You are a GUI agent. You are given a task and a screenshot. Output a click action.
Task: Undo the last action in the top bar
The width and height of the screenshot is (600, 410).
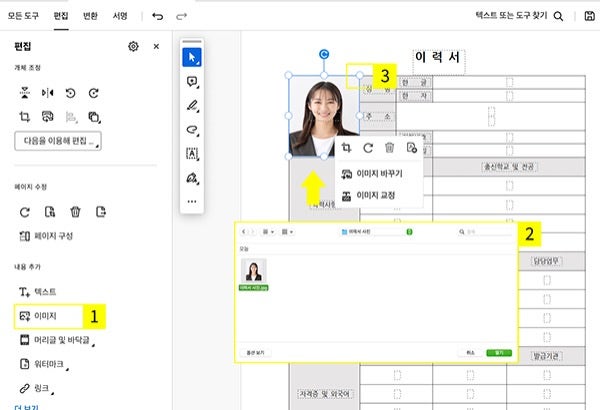pyautogui.click(x=158, y=16)
